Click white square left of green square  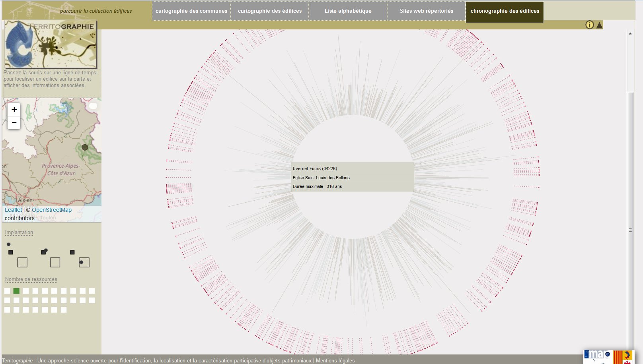(x=7, y=291)
